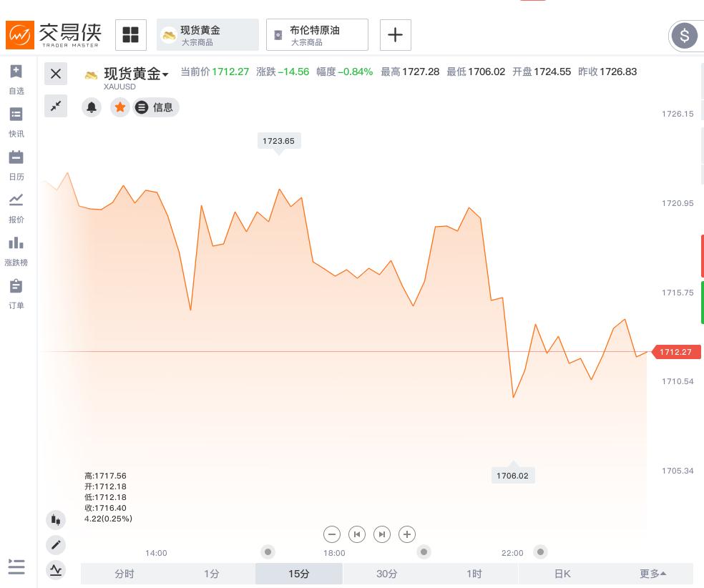Open the 现货黄金 symbol dropdown
Image resolution: width=704 pixels, height=588 pixels.
[165, 74]
